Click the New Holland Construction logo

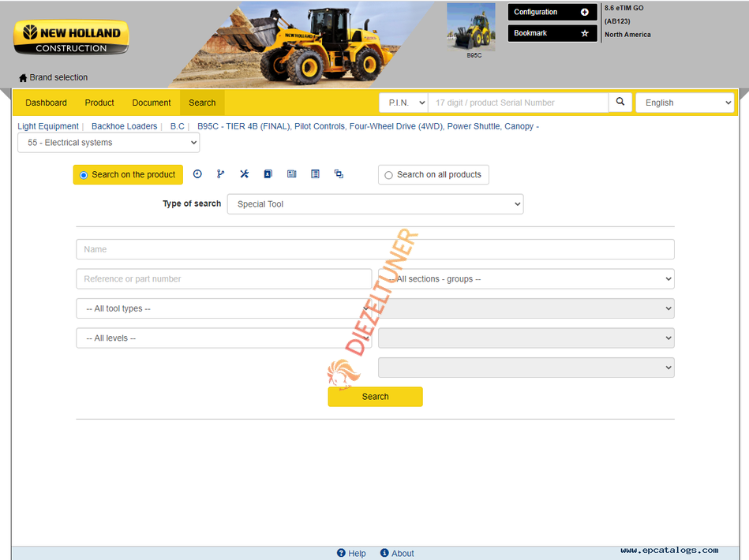[x=71, y=37]
